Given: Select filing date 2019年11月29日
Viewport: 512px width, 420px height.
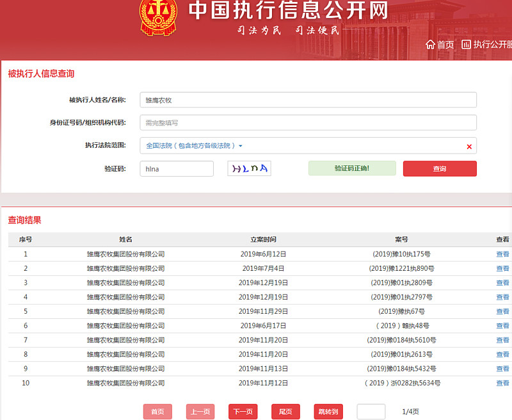Looking at the screenshot, I should tap(263, 312).
